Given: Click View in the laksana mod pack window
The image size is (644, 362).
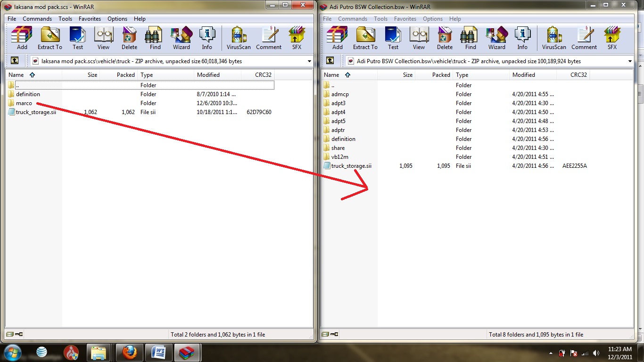Looking at the screenshot, I should [103, 38].
